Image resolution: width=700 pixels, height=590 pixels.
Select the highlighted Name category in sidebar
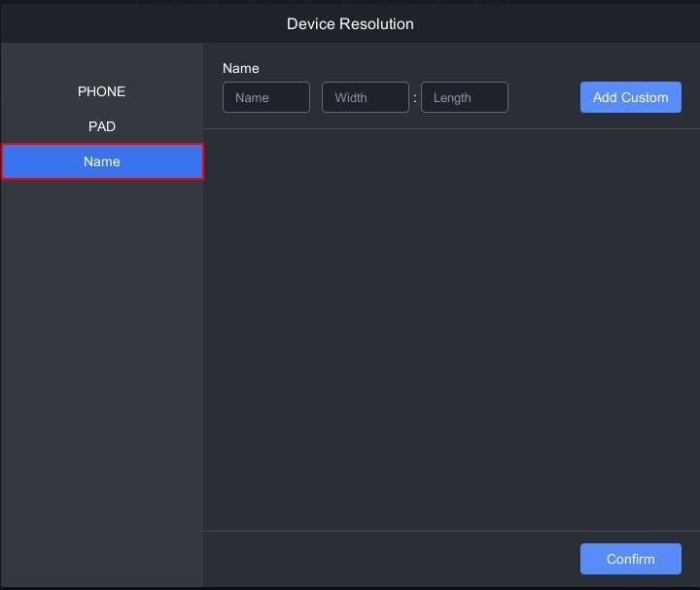click(101, 161)
